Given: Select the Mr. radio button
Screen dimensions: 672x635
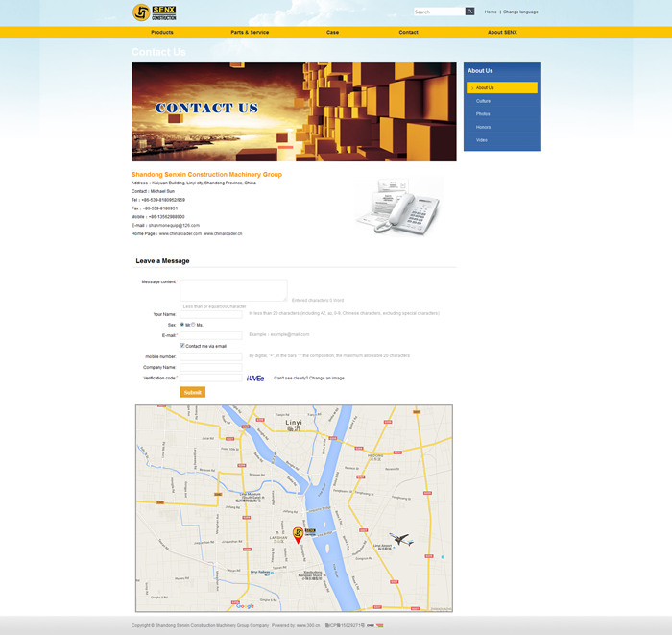Looking at the screenshot, I should point(182,325).
